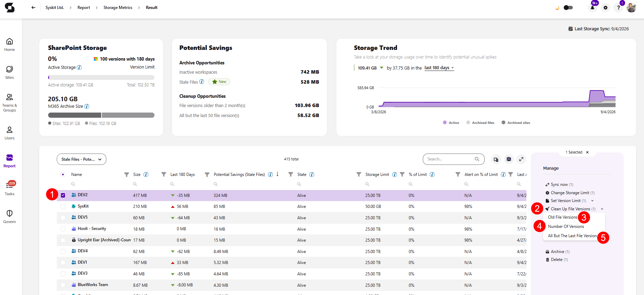Viewport: 644px width, 295px height.
Task: Check the Upright Eiar row checkbox
Action: coord(63,240)
